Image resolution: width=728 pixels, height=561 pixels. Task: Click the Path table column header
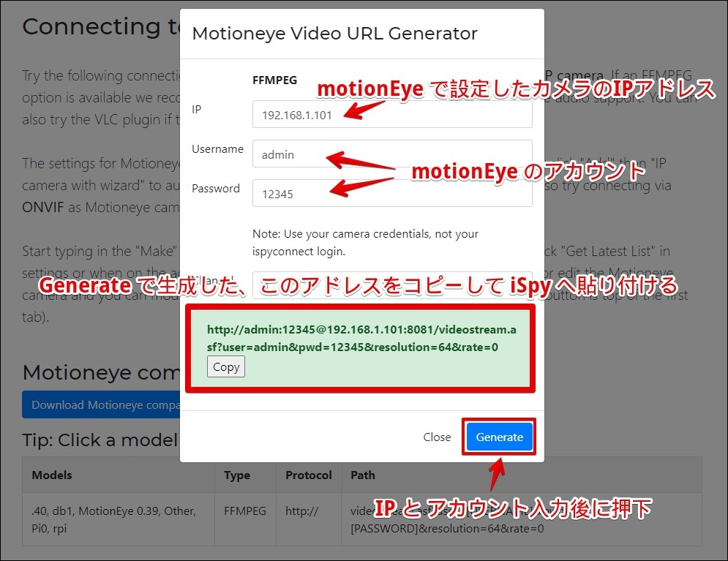tap(521, 475)
